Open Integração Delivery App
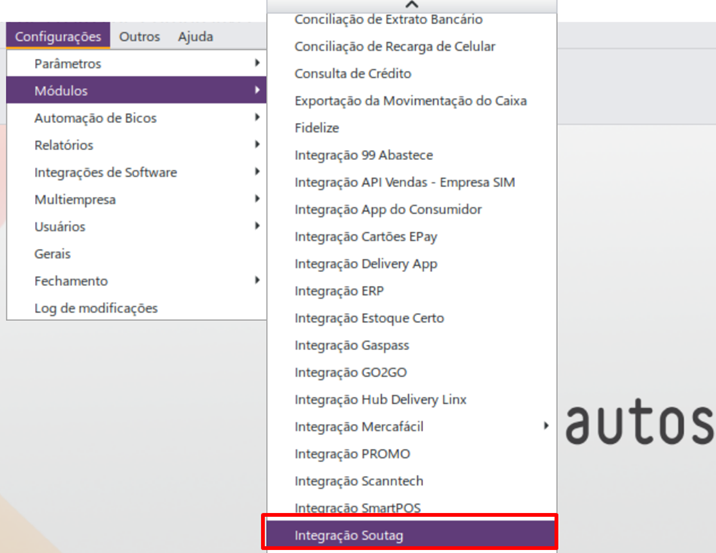 (412, 263)
